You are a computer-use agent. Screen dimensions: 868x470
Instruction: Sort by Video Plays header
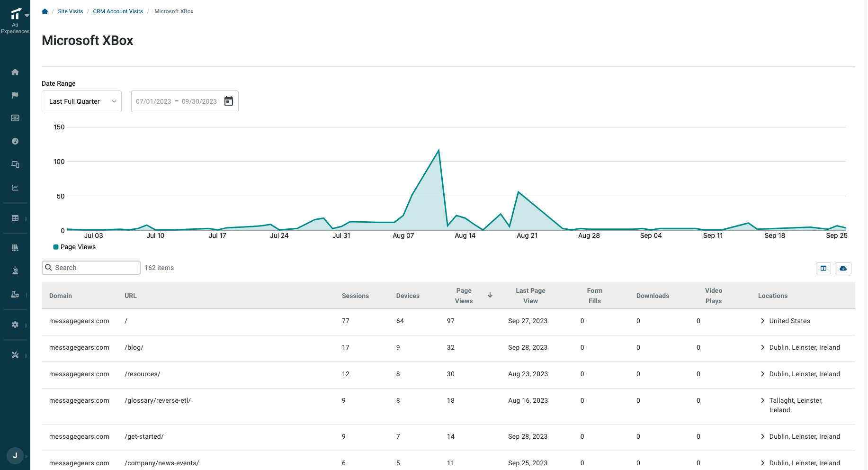(714, 296)
